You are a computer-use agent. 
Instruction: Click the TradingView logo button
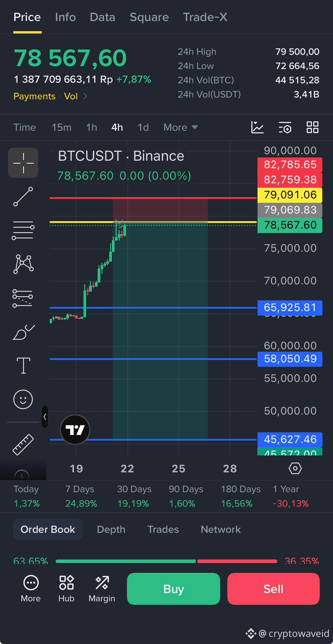(75, 430)
